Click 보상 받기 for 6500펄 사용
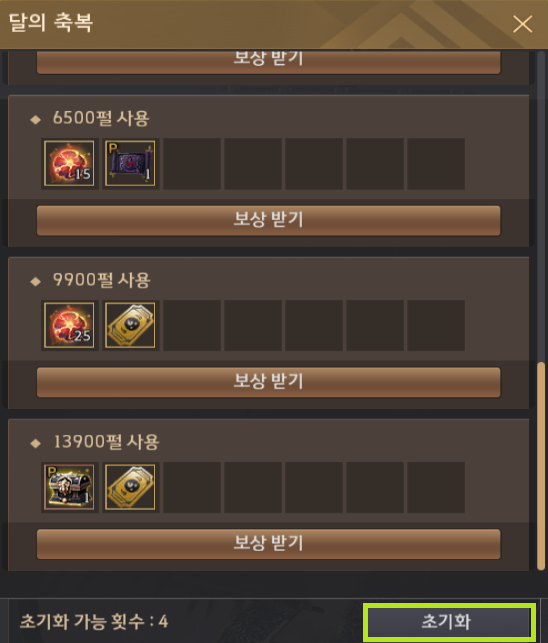The image size is (548, 643). 269,221
